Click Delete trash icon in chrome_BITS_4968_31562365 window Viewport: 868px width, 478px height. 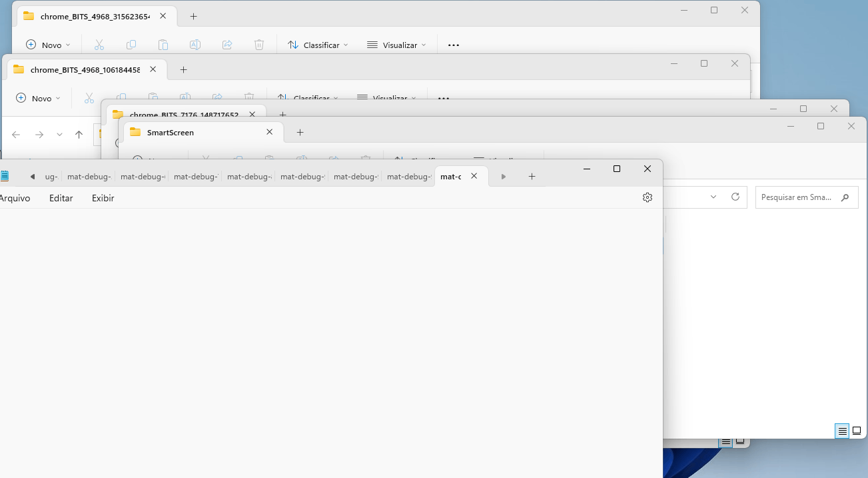click(259, 45)
